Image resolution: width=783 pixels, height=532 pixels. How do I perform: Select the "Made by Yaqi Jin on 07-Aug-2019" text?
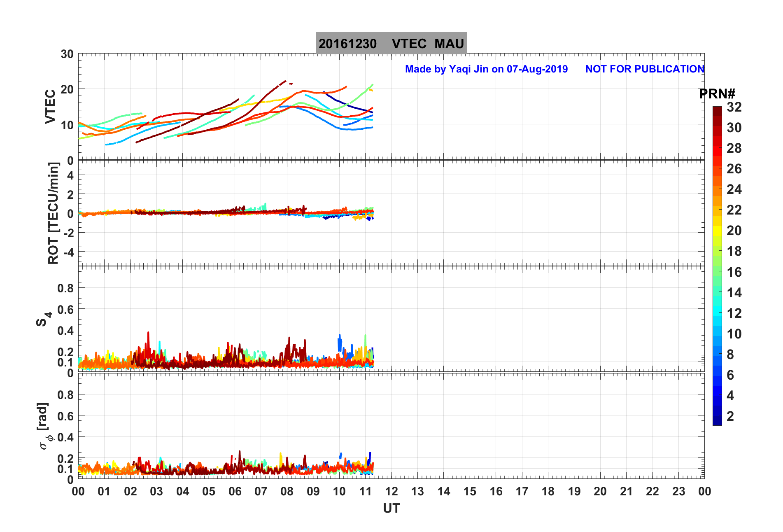click(486, 69)
